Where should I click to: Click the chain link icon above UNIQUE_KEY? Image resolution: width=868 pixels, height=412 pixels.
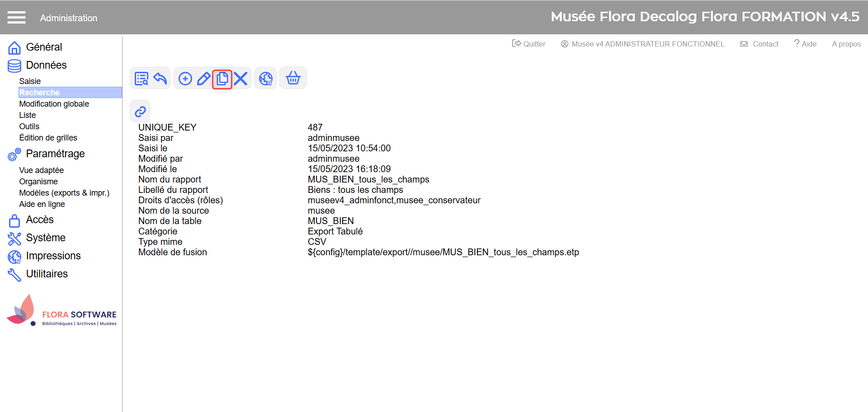point(140,111)
